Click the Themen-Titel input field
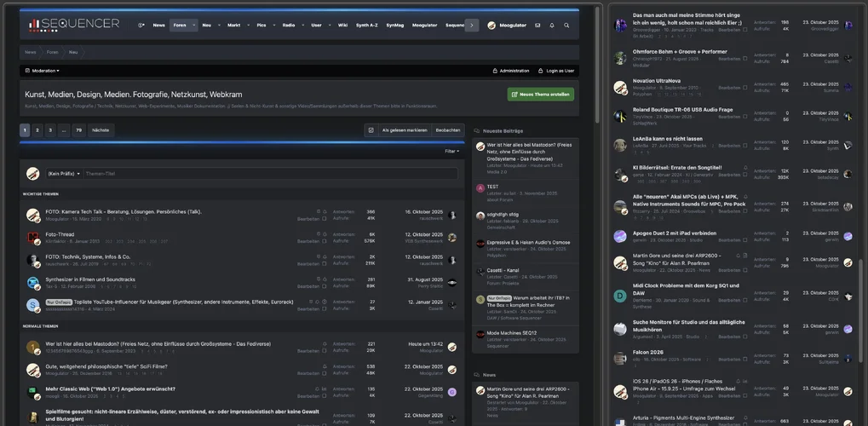Screen dimensions: 868x426 270,174
